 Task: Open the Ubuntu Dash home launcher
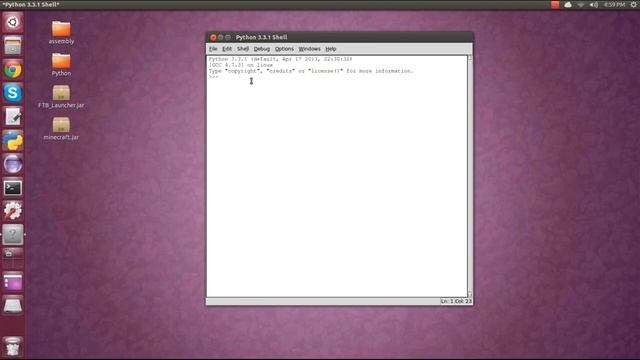[x=13, y=22]
